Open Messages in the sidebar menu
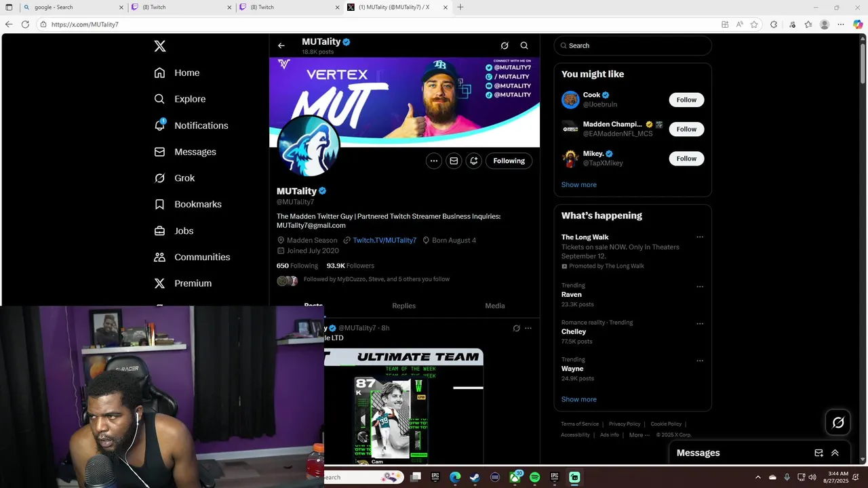Image resolution: width=868 pixels, height=488 pixels. click(x=185, y=152)
